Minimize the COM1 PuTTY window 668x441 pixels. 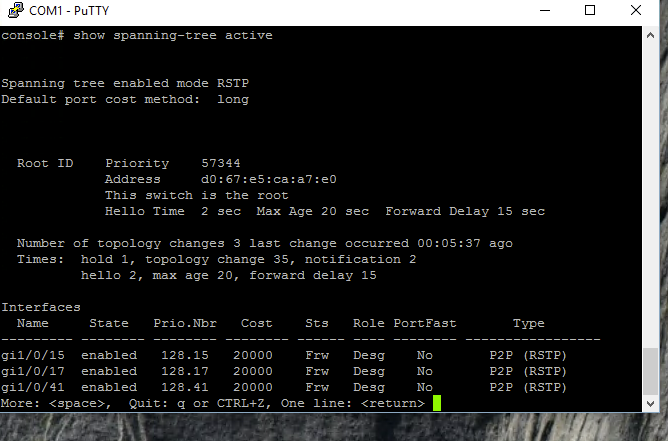(545, 10)
